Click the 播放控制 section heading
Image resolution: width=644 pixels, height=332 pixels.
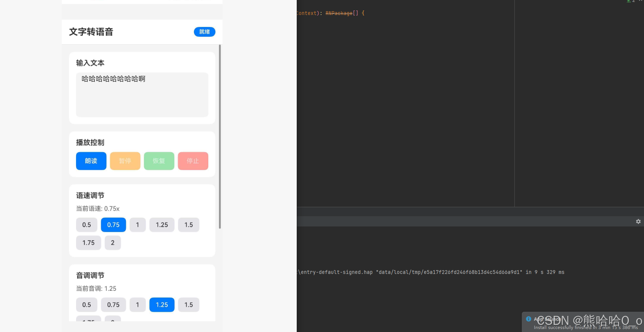[x=90, y=142]
